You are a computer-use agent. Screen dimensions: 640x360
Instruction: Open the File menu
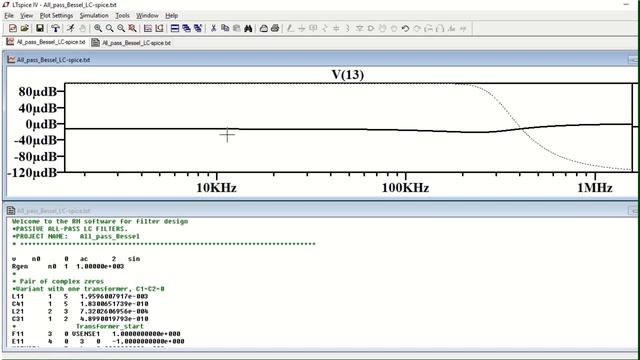[9, 16]
